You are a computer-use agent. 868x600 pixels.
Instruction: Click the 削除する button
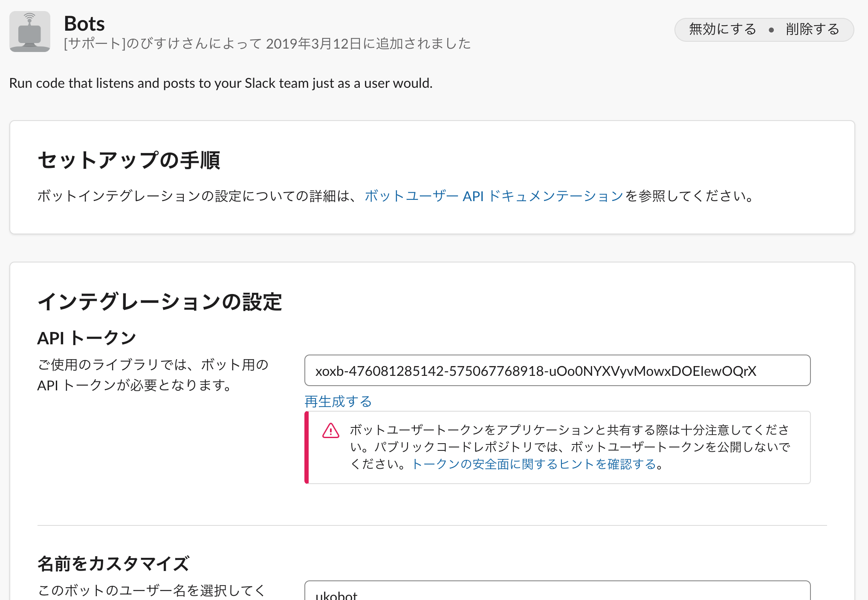813,29
